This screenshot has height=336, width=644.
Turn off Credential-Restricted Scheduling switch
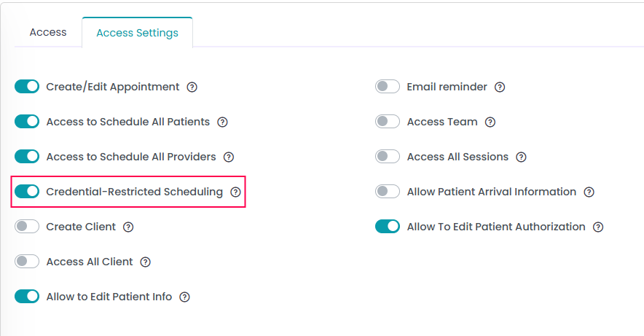coord(27,192)
